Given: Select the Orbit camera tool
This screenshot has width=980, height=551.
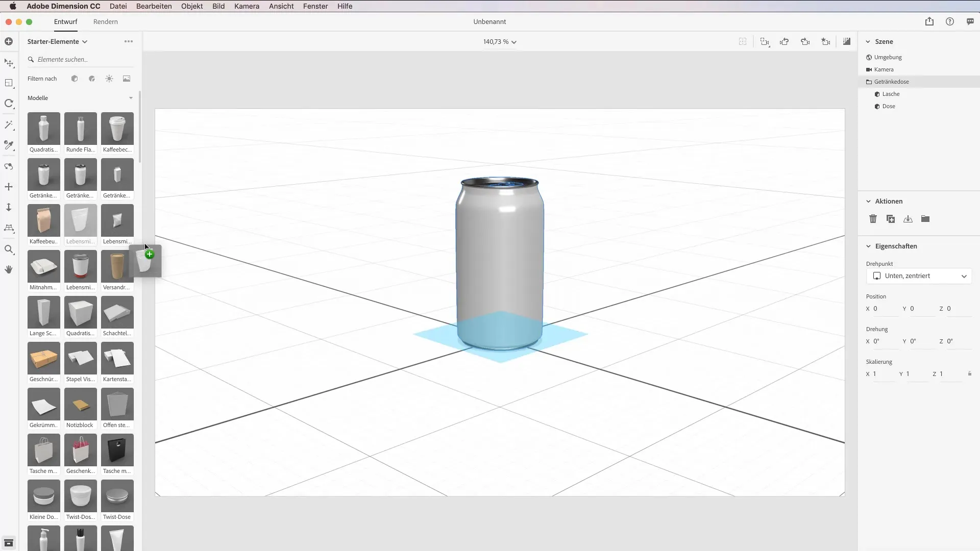Looking at the screenshot, I should coord(9,166).
